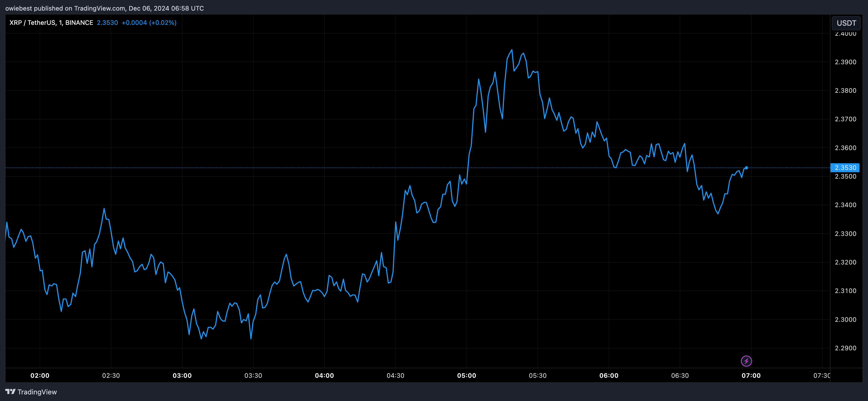Expand the interval selector from the header
The height and width of the screenshot is (401, 868).
(61, 22)
